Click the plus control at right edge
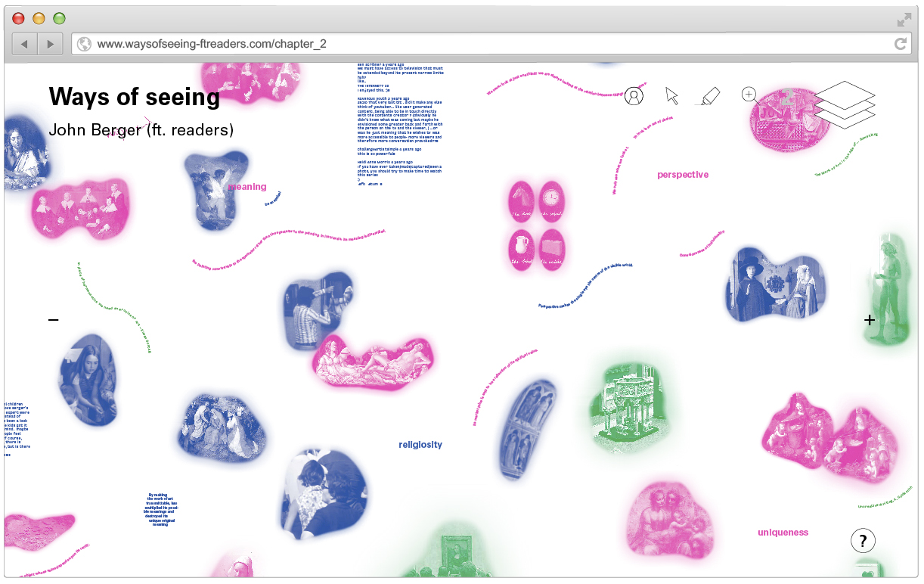Image resolution: width=924 pixels, height=584 pixels. point(870,320)
